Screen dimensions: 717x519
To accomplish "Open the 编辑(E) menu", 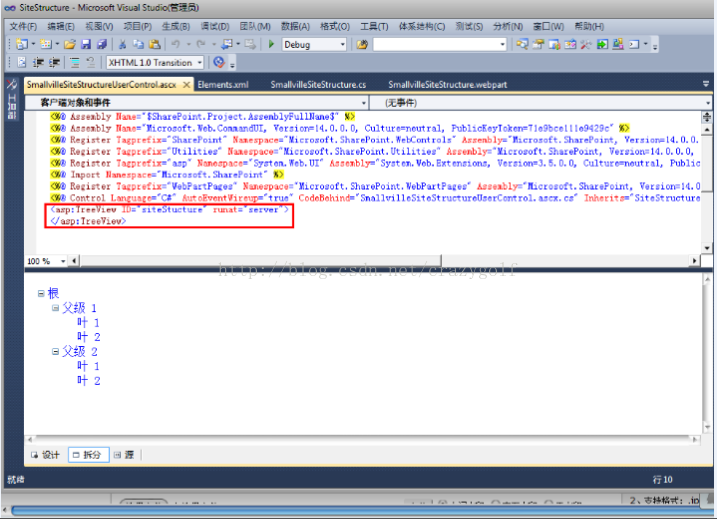I will tap(61, 27).
